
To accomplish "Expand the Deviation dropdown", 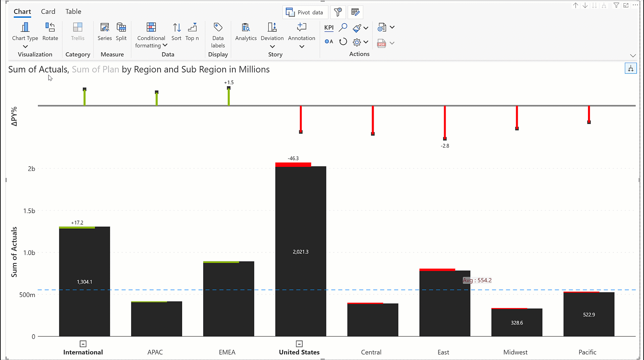I will (272, 47).
